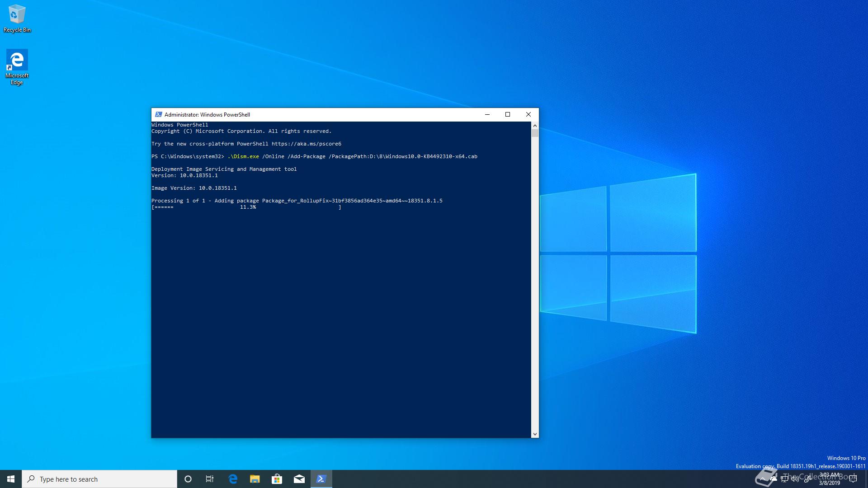This screenshot has height=488, width=868.
Task: Open the Windows Start menu
Action: coord(11,479)
